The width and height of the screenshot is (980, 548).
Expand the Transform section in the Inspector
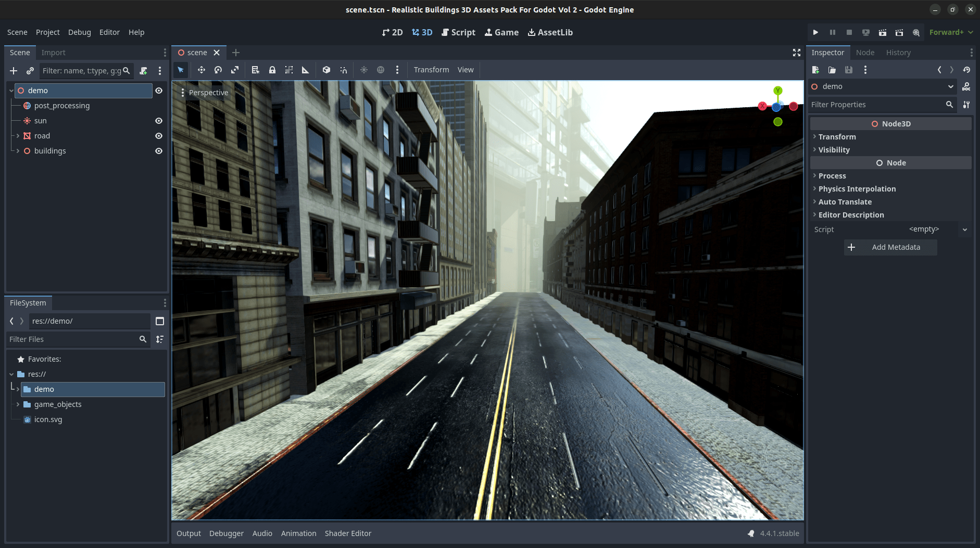(x=836, y=137)
